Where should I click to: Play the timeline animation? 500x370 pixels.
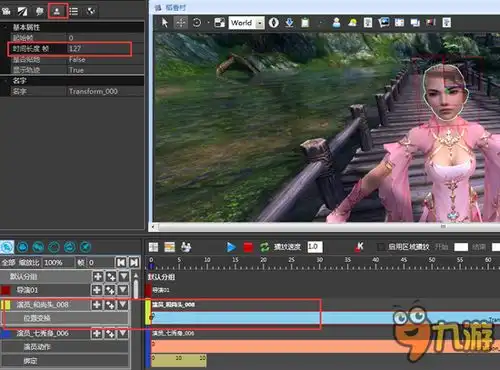tap(231, 247)
